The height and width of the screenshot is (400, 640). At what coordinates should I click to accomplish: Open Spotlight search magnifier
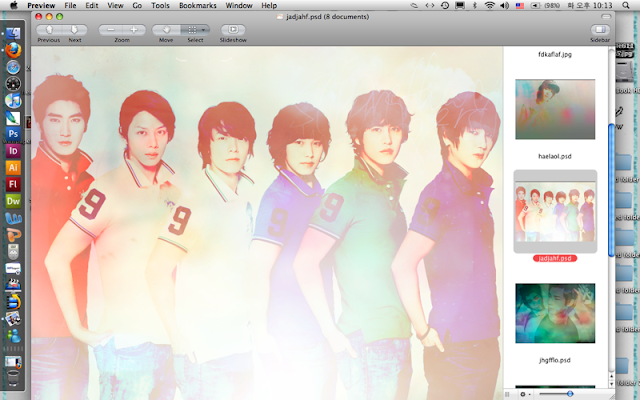pos(626,5)
